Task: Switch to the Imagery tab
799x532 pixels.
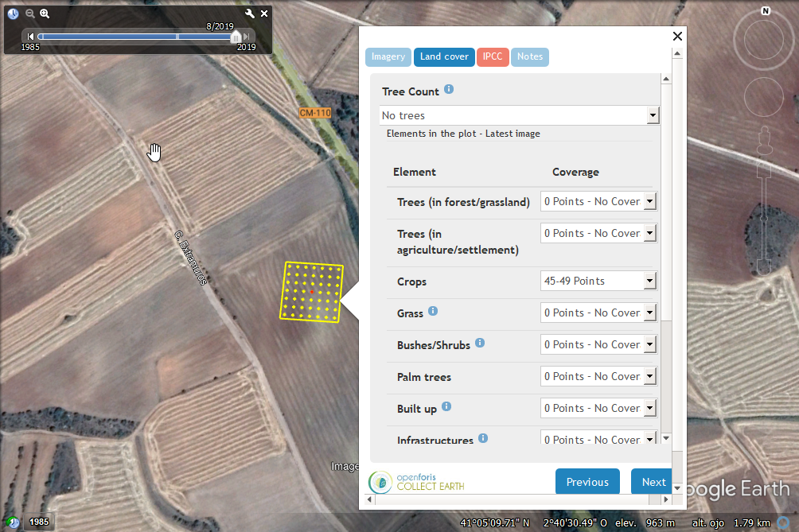Action: 388,56
